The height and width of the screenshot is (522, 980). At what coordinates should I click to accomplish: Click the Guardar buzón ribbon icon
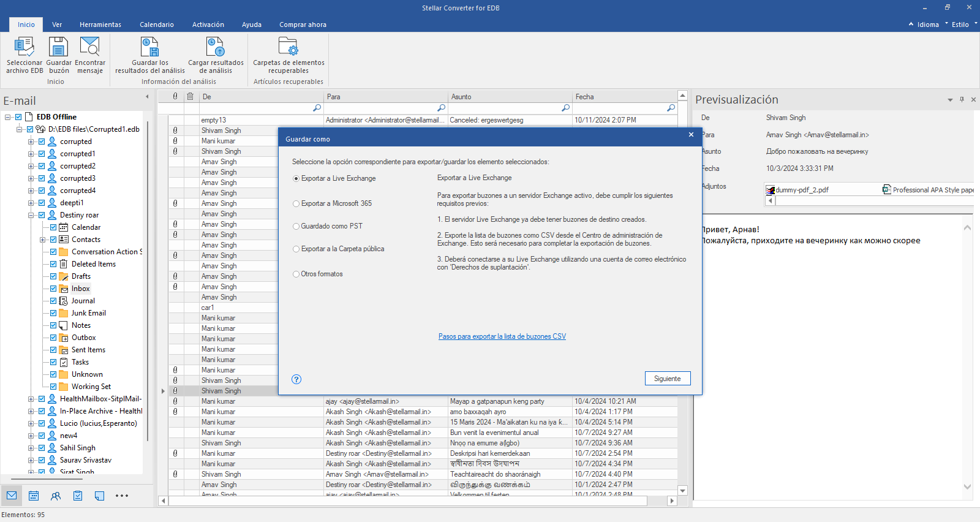click(59, 55)
